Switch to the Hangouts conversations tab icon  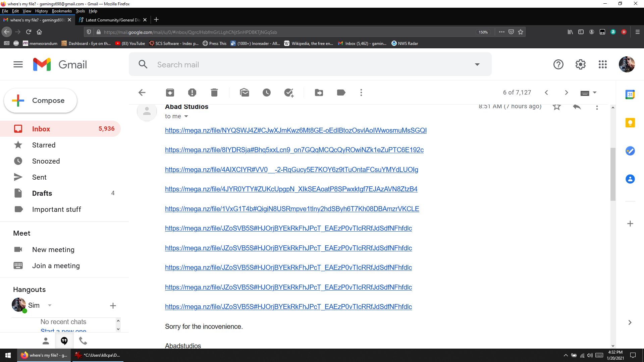click(x=64, y=341)
